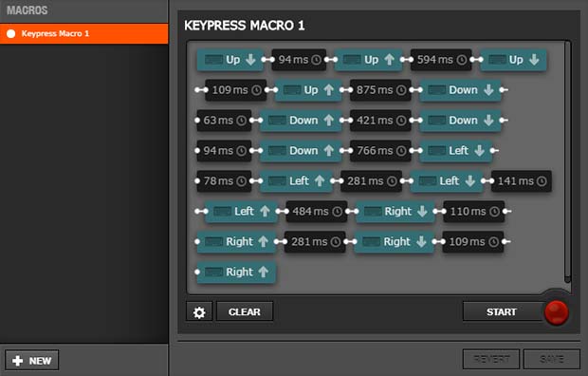The height and width of the screenshot is (376, 588).
Task: Select the 78 ms delay block
Action: pos(224,181)
